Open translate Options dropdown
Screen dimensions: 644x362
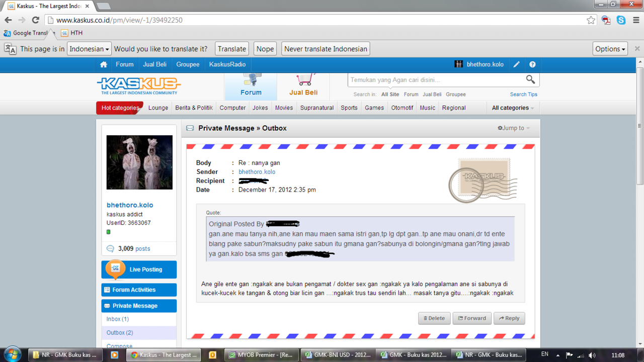point(610,49)
